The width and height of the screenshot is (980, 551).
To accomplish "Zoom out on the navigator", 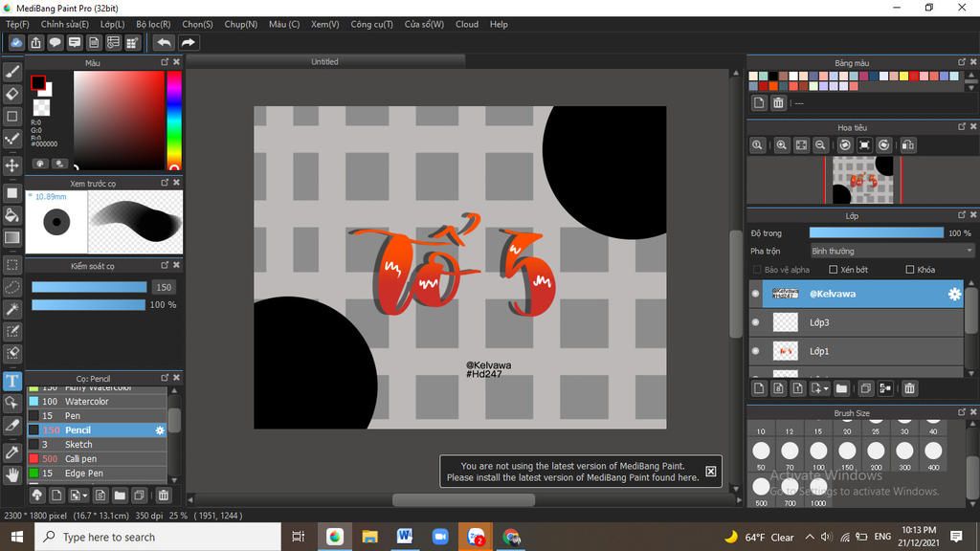I will coord(820,145).
